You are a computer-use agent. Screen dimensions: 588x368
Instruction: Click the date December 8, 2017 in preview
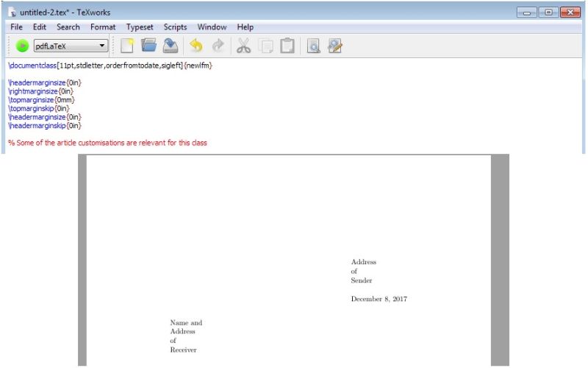pyautogui.click(x=379, y=299)
